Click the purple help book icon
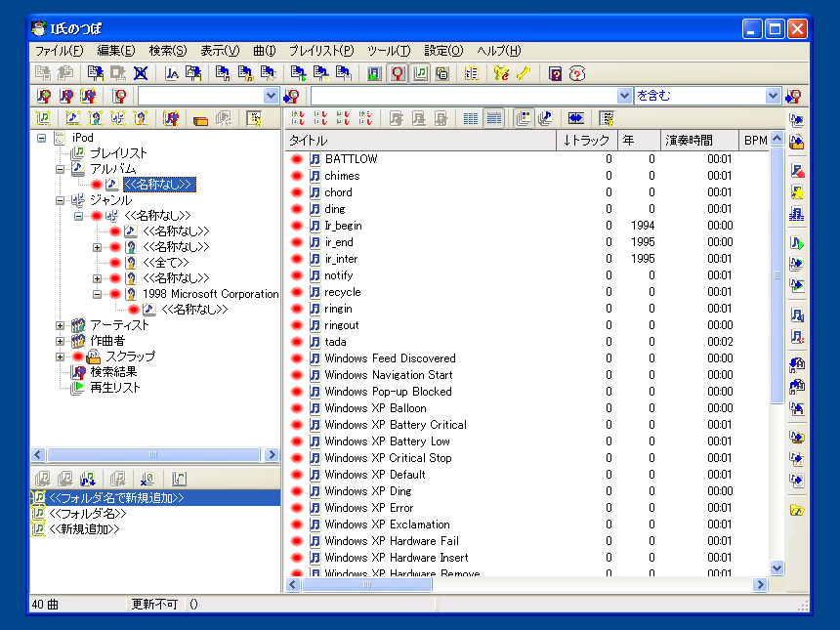 point(555,73)
